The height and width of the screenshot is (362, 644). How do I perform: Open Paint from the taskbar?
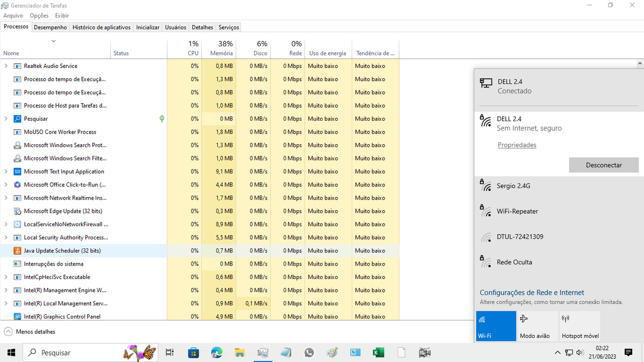[332, 352]
